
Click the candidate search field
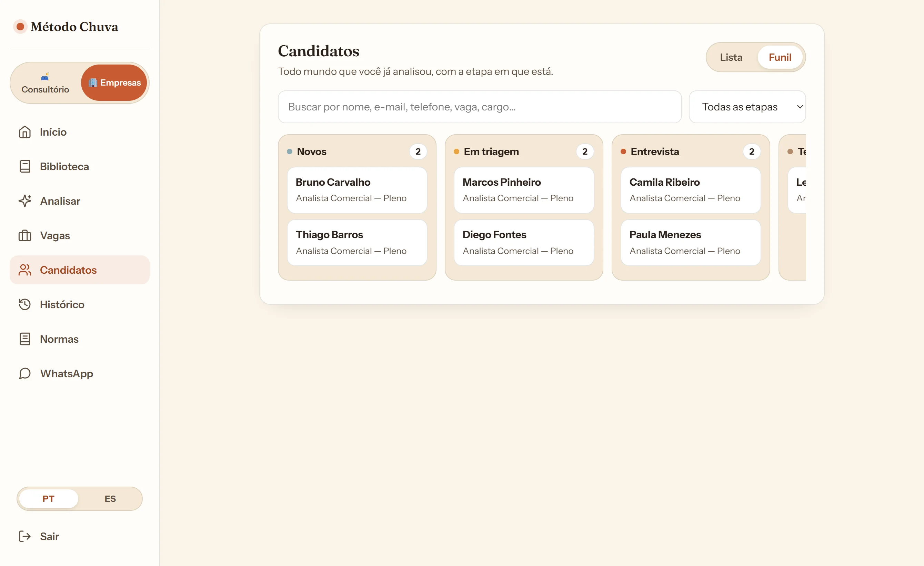click(480, 107)
